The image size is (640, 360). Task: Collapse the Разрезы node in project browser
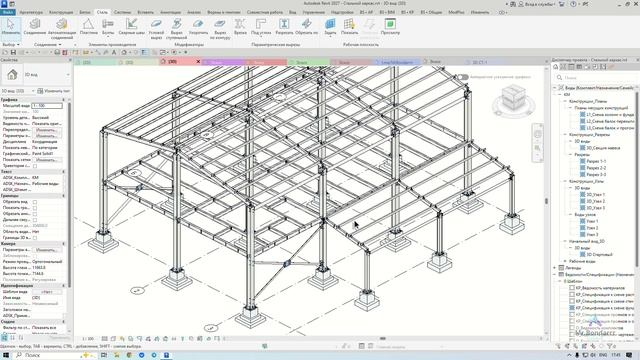(571, 154)
